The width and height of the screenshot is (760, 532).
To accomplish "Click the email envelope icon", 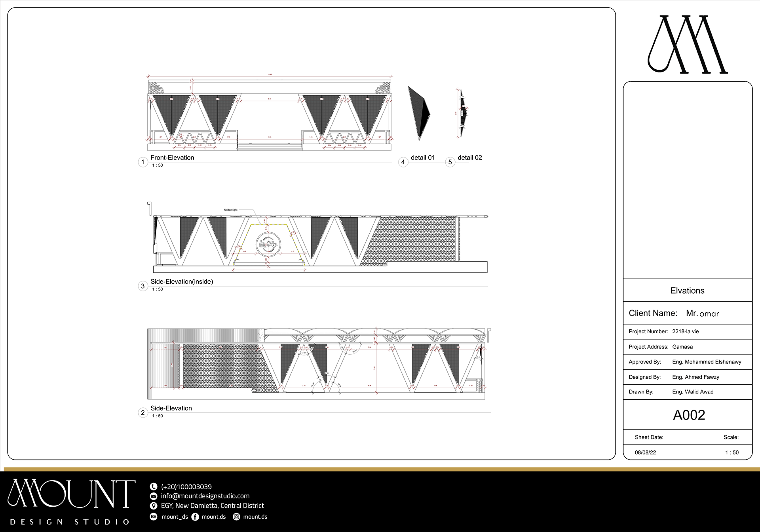I will tap(154, 496).
